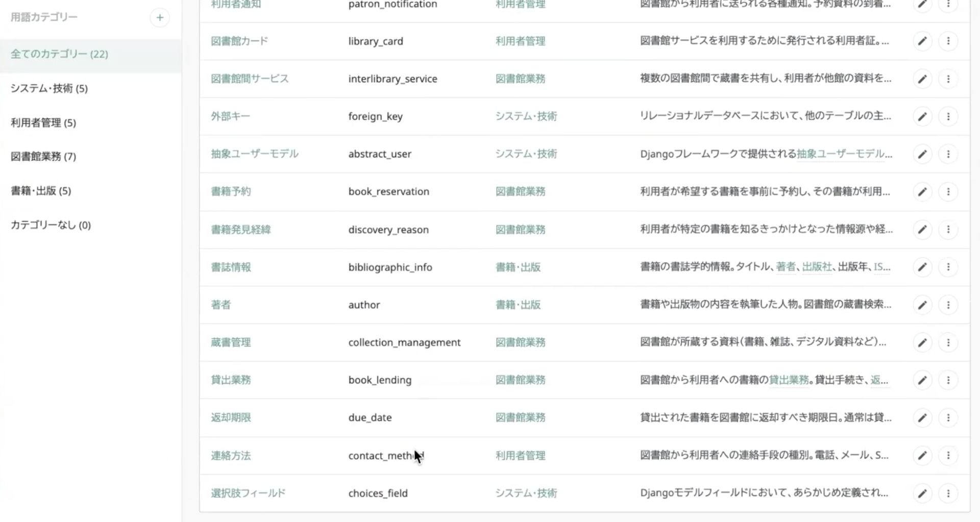Open the 図書館カード term link

pos(239,41)
